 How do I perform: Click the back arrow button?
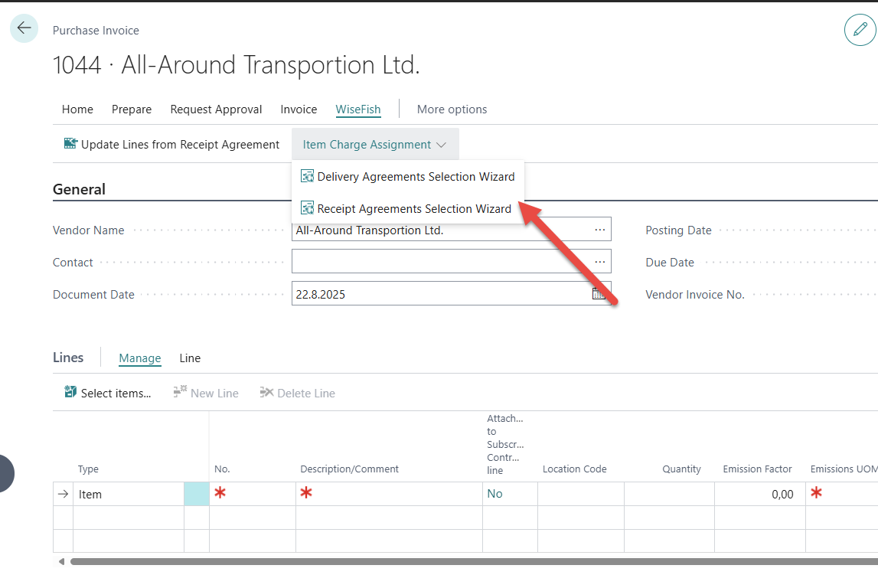[x=24, y=29]
